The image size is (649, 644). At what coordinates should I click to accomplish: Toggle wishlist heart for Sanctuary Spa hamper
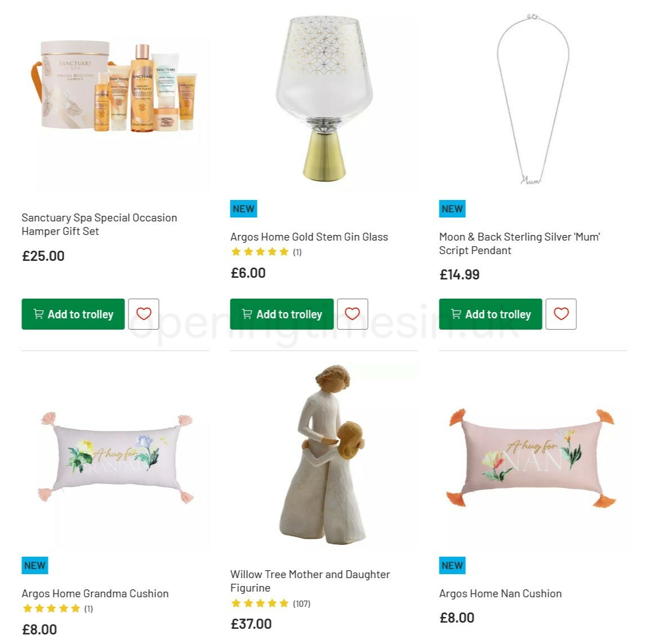point(144,314)
